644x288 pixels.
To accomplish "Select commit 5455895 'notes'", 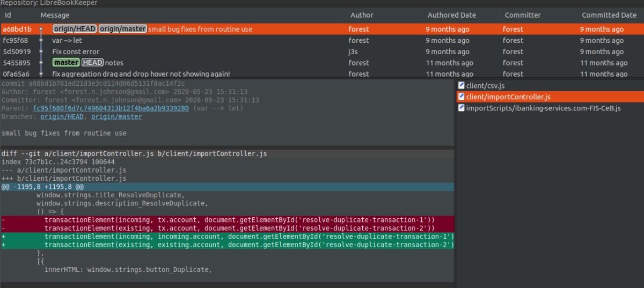I will pos(322,63).
